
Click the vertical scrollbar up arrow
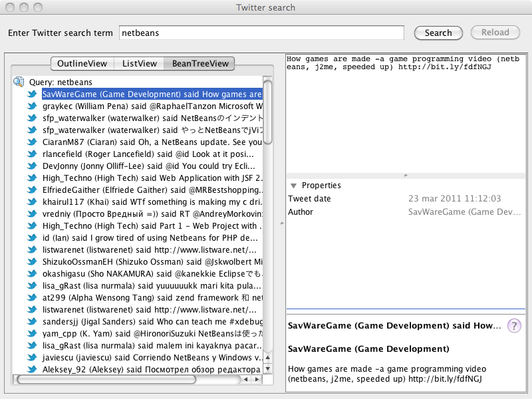[x=268, y=357]
